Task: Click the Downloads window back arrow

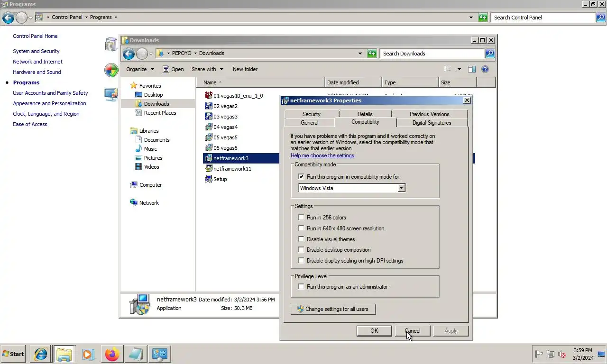Action: (129, 54)
